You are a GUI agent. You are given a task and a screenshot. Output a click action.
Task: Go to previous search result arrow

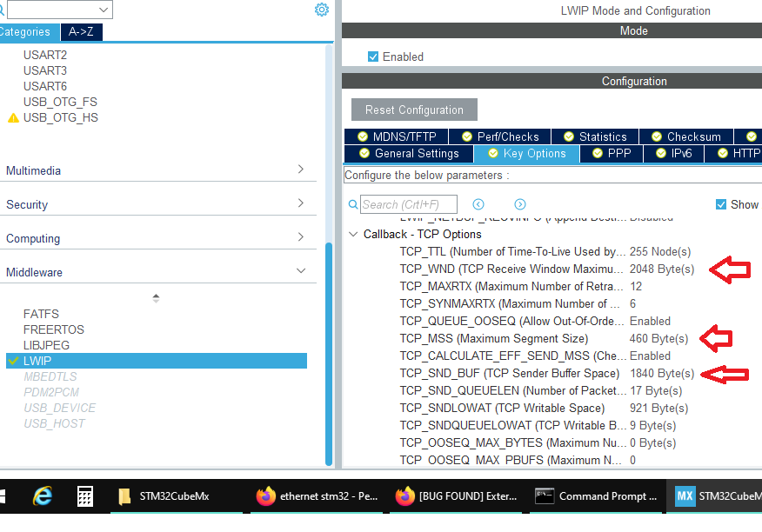[478, 204]
